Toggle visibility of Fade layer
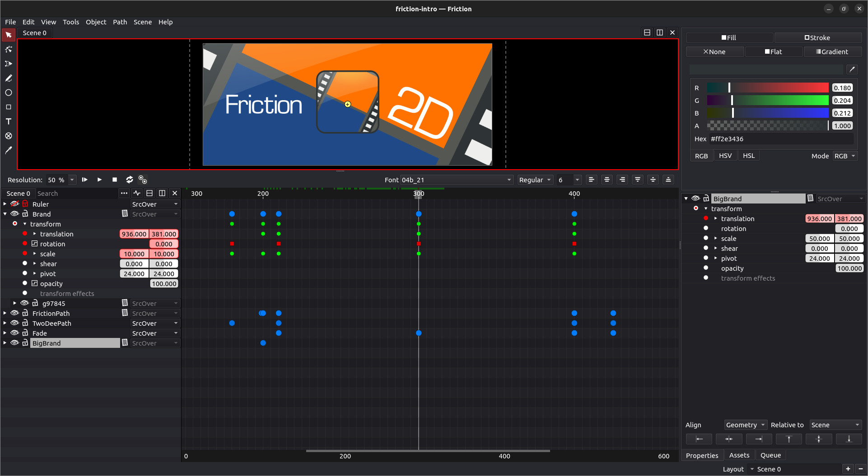The width and height of the screenshot is (868, 476). [15, 333]
